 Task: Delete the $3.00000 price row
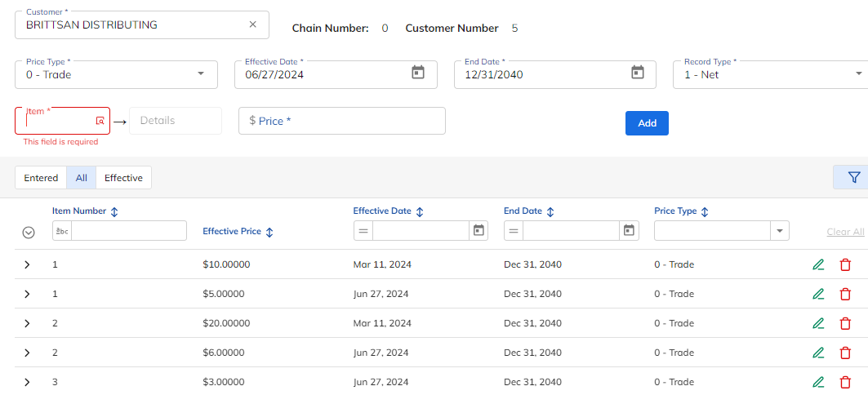click(x=845, y=382)
